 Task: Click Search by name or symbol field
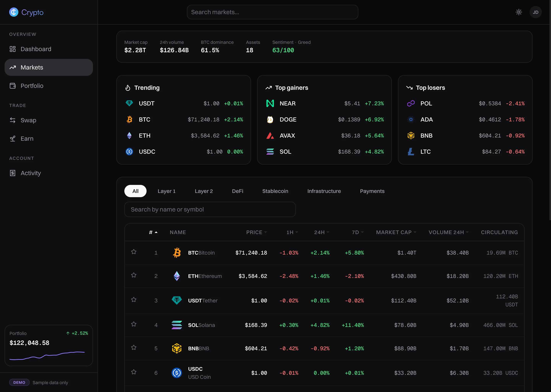[x=210, y=209]
